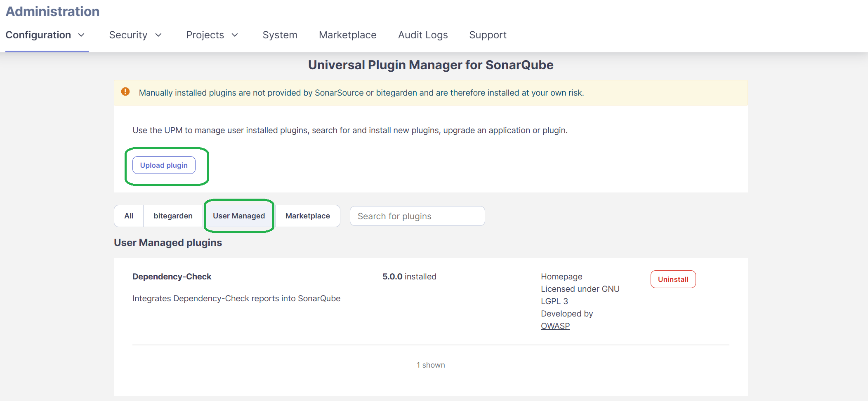This screenshot has height=401, width=868.
Task: Click the orange warning icon in the alert banner
Action: click(125, 92)
